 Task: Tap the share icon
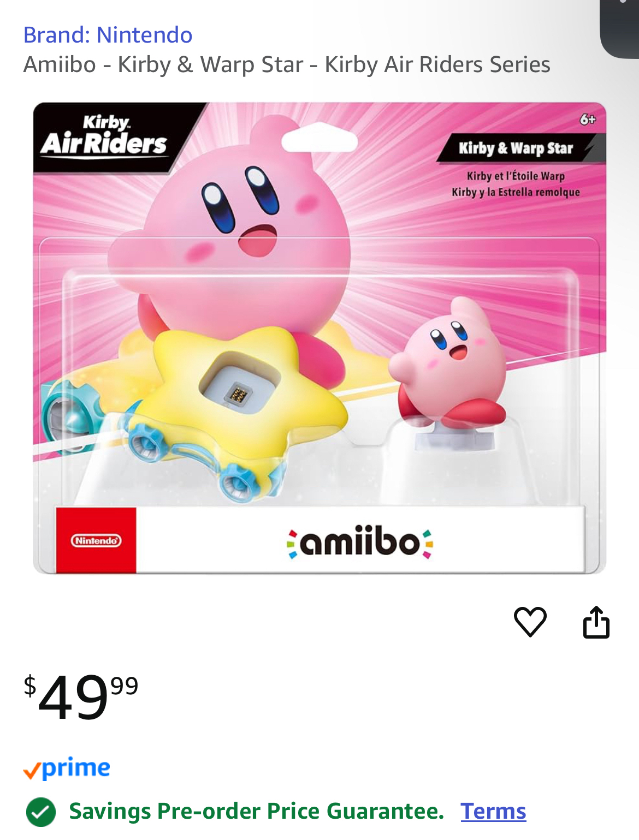(x=596, y=622)
